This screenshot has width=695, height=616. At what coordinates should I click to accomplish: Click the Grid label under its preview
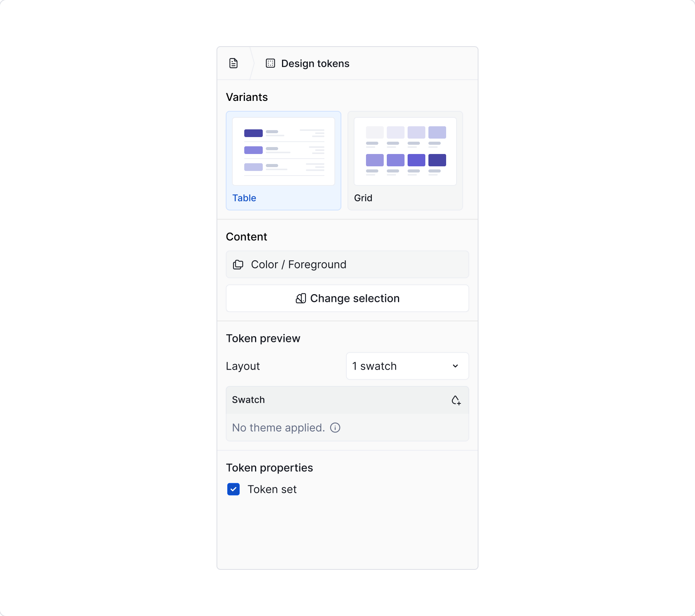point(363,198)
